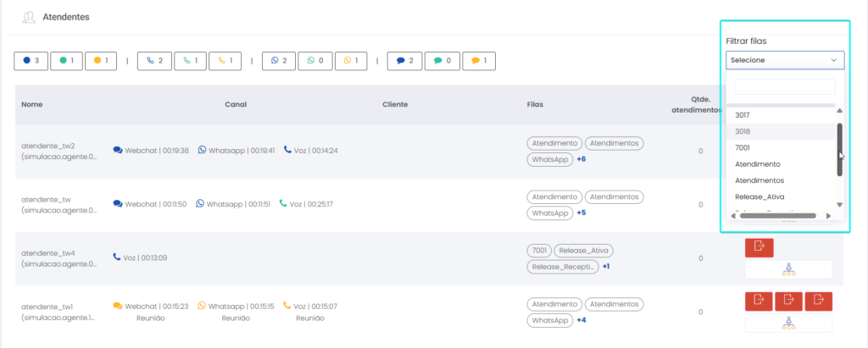Click the vertical scrollbar in queue dropdown list

click(839, 149)
